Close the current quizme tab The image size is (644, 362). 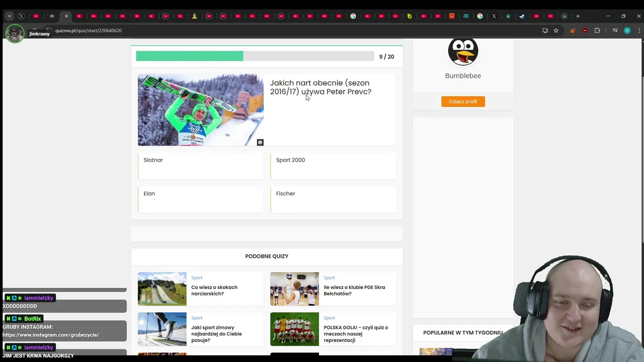pyautogui.click(x=66, y=16)
